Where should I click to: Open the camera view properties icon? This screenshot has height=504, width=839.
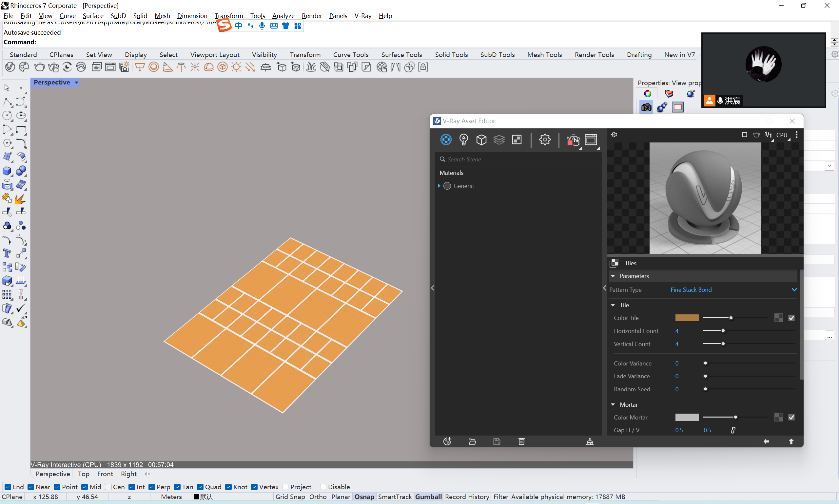[x=646, y=107]
